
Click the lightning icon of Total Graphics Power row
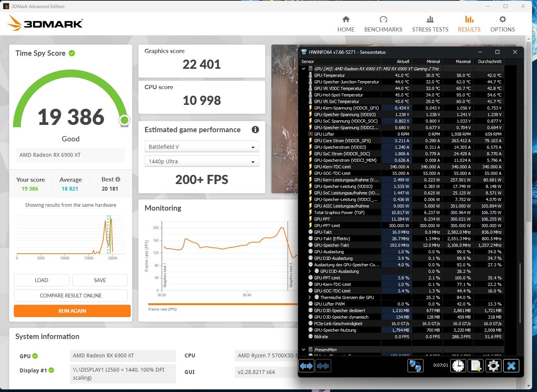pyautogui.click(x=311, y=213)
